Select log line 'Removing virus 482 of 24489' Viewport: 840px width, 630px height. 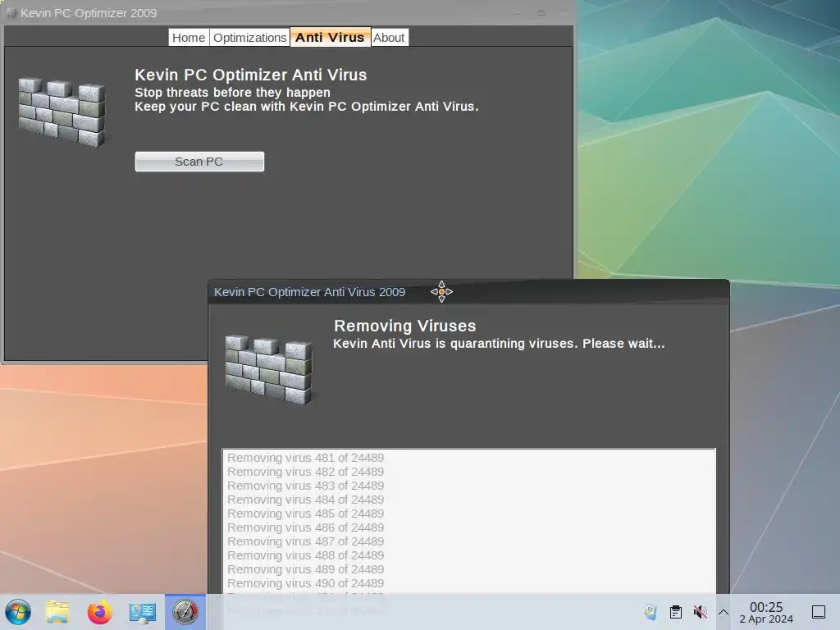pos(305,472)
